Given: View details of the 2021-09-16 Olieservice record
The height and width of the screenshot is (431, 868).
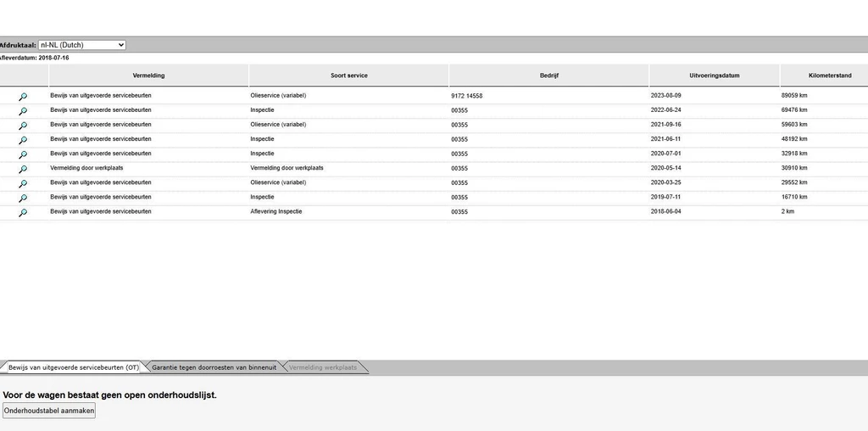Looking at the screenshot, I should (x=23, y=126).
